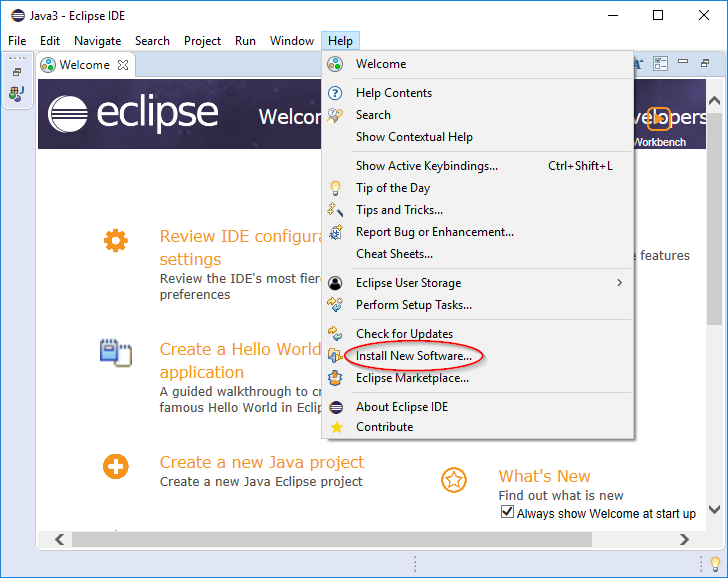Open the Create a new Java project link
The image size is (728, 578).
tap(261, 462)
